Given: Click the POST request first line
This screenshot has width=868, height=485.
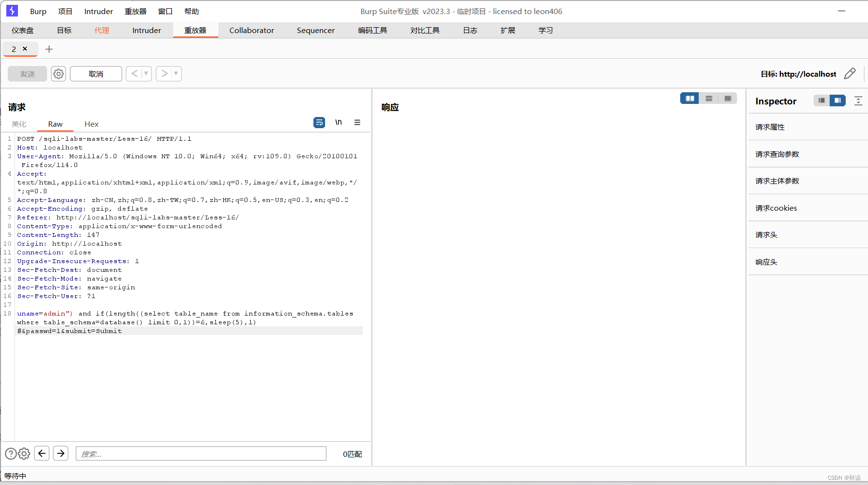Looking at the screenshot, I should coord(104,139).
